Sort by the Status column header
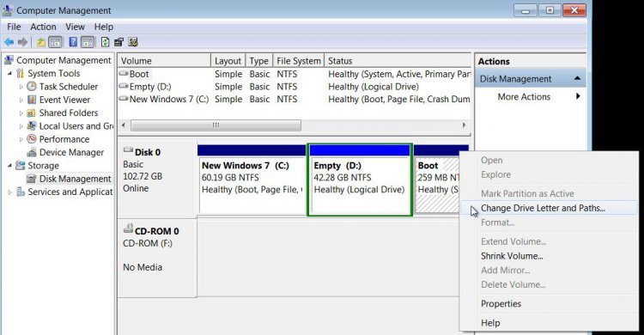This screenshot has height=335, width=644. point(398,61)
